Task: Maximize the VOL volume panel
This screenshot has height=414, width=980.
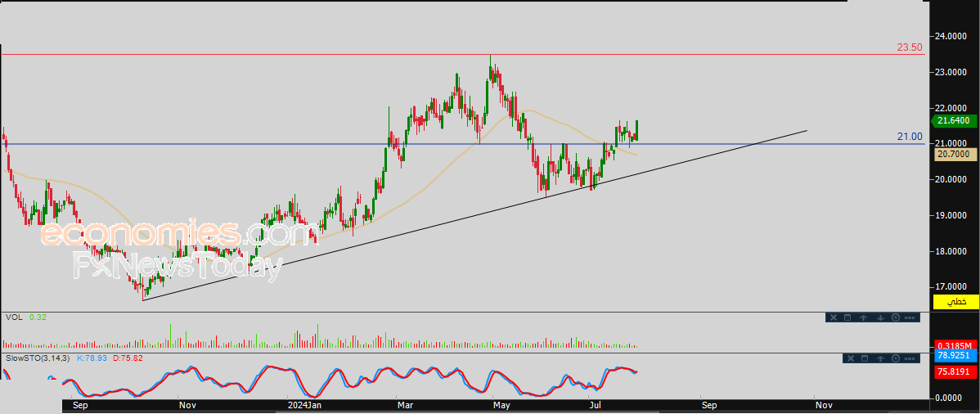Action: (848, 317)
